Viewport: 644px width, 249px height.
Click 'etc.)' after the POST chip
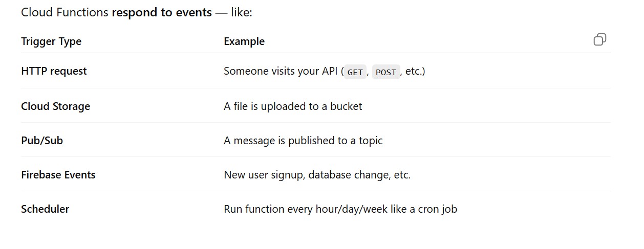click(415, 71)
